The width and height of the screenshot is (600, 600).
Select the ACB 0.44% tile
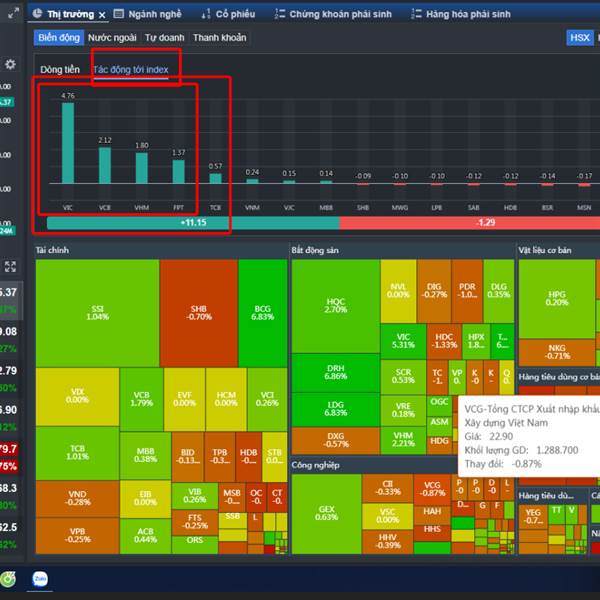click(145, 535)
